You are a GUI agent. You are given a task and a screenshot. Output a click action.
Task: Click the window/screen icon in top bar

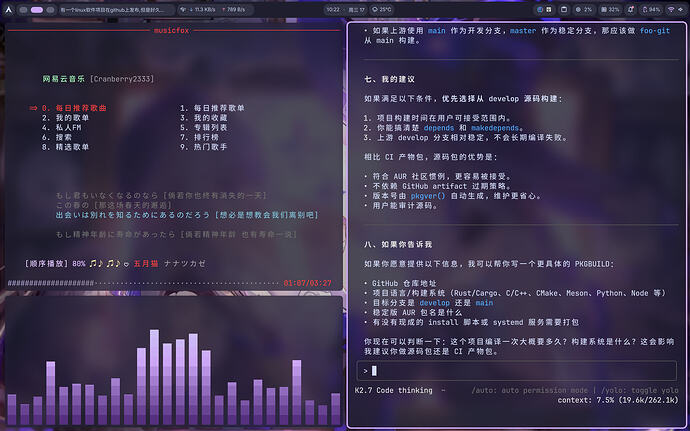pyautogui.click(x=564, y=10)
